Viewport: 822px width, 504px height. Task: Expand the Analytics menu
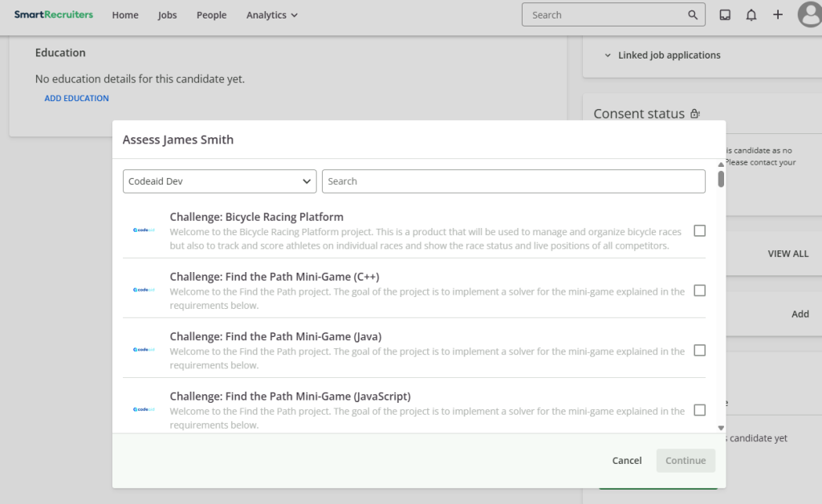click(271, 14)
